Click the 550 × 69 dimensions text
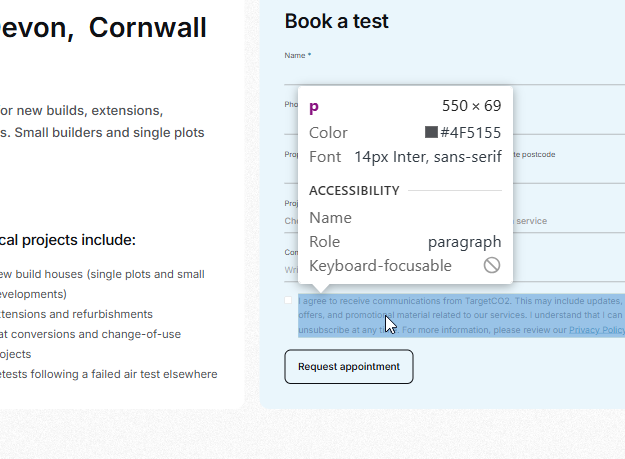Viewport: 625px width, 459px height. pos(471,106)
